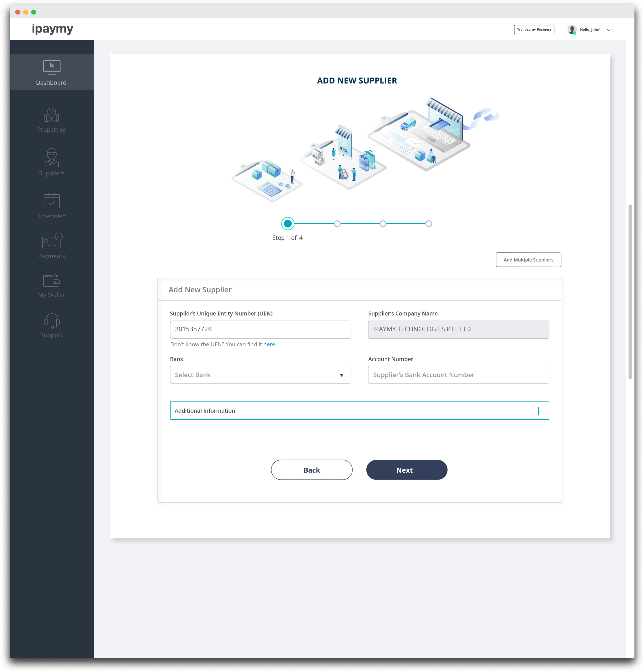The height and width of the screenshot is (672, 644).
Task: Open the Suppliers section
Action: click(51, 163)
